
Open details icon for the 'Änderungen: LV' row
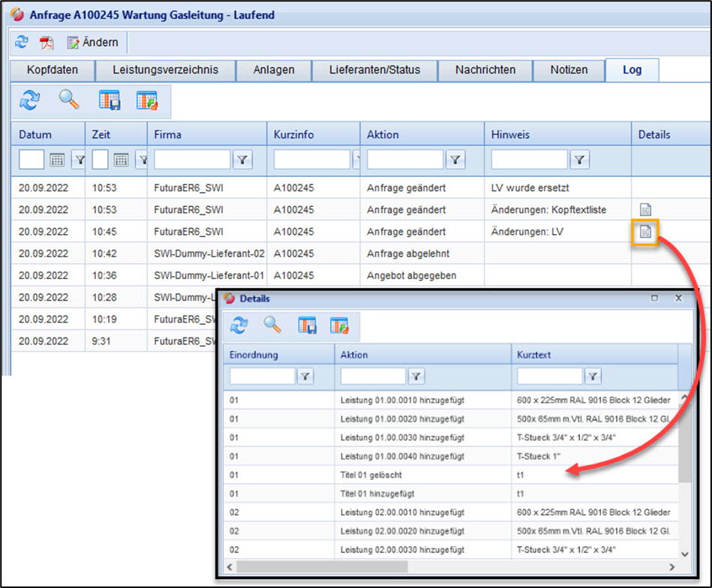(x=645, y=232)
